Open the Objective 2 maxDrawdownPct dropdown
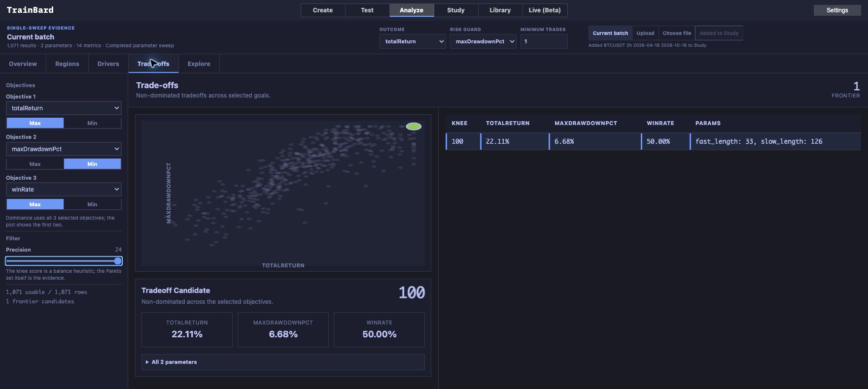The width and height of the screenshot is (868, 389). click(64, 149)
